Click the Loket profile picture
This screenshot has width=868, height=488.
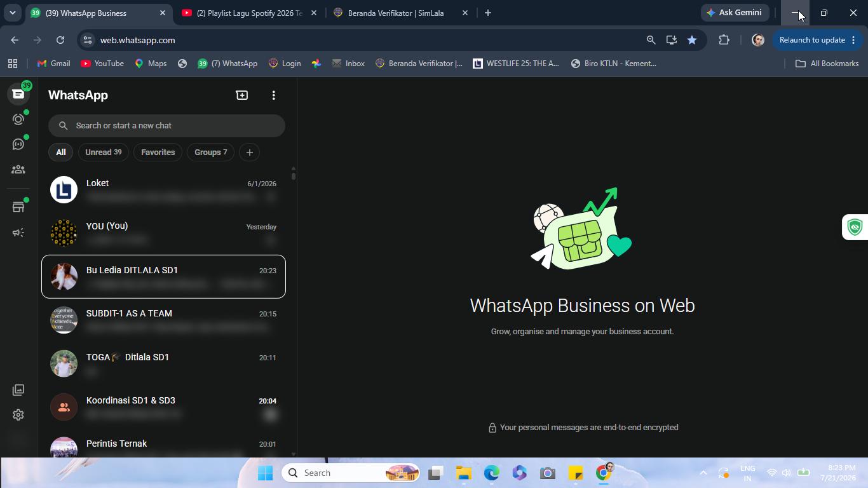pyautogui.click(x=64, y=190)
